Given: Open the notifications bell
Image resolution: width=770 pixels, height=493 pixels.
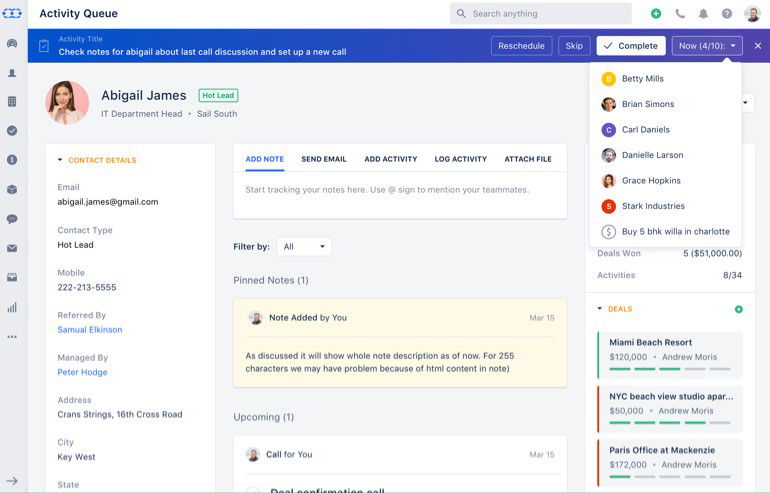Looking at the screenshot, I should pos(703,14).
